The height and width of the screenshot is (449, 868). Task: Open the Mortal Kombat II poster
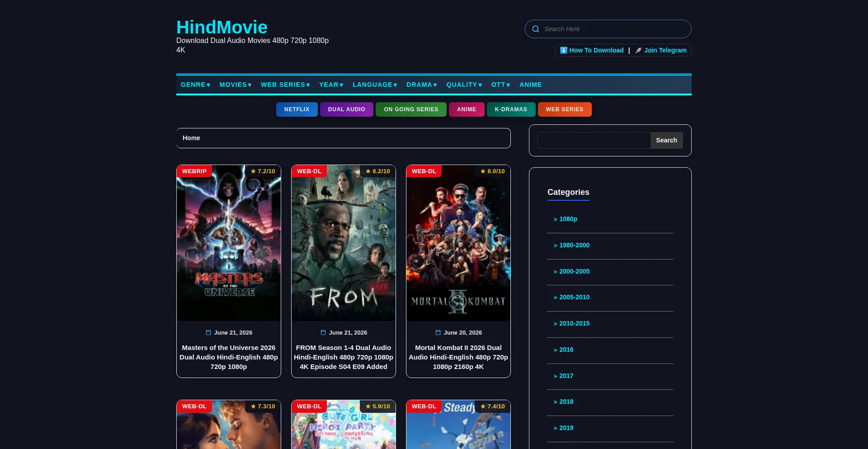click(458, 243)
